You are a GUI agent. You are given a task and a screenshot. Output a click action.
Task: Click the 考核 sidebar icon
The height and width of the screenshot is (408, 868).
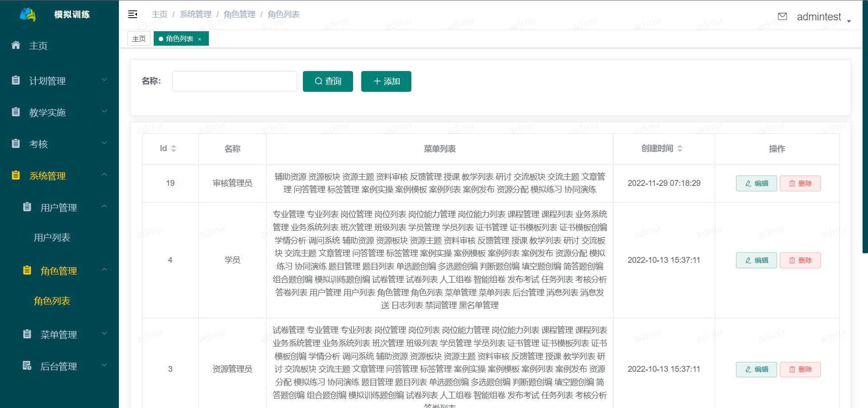(15, 144)
